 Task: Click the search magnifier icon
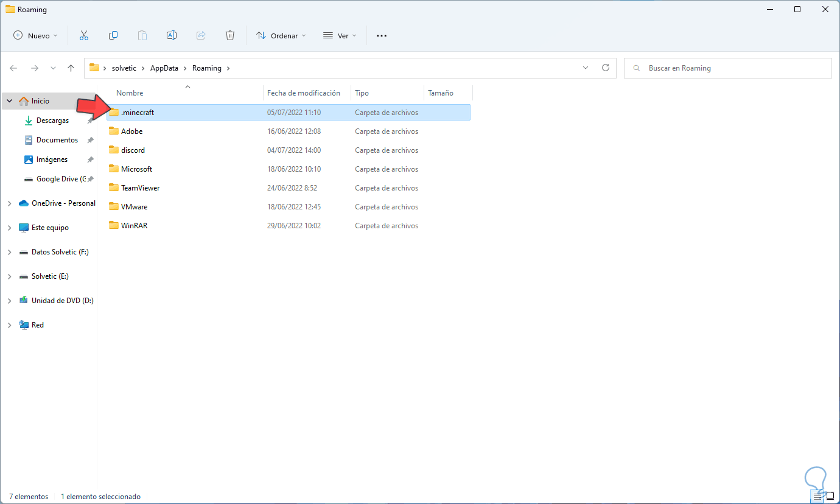(637, 68)
